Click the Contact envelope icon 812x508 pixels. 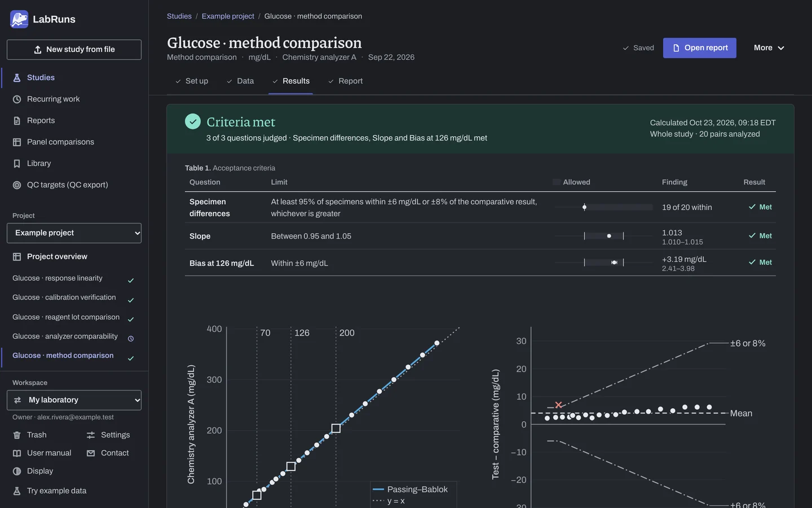click(x=91, y=453)
